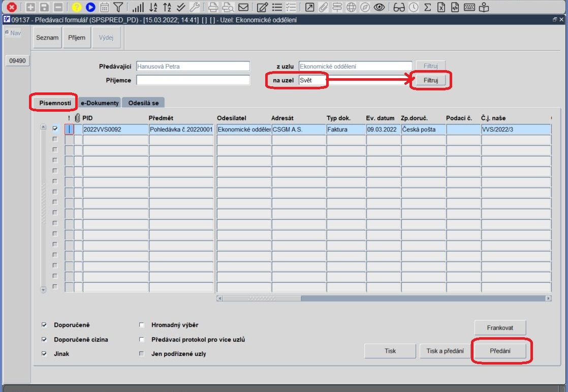Screen dimensions: 568x392
Task: Click the eye view icon
Action: pyautogui.click(x=380, y=7)
